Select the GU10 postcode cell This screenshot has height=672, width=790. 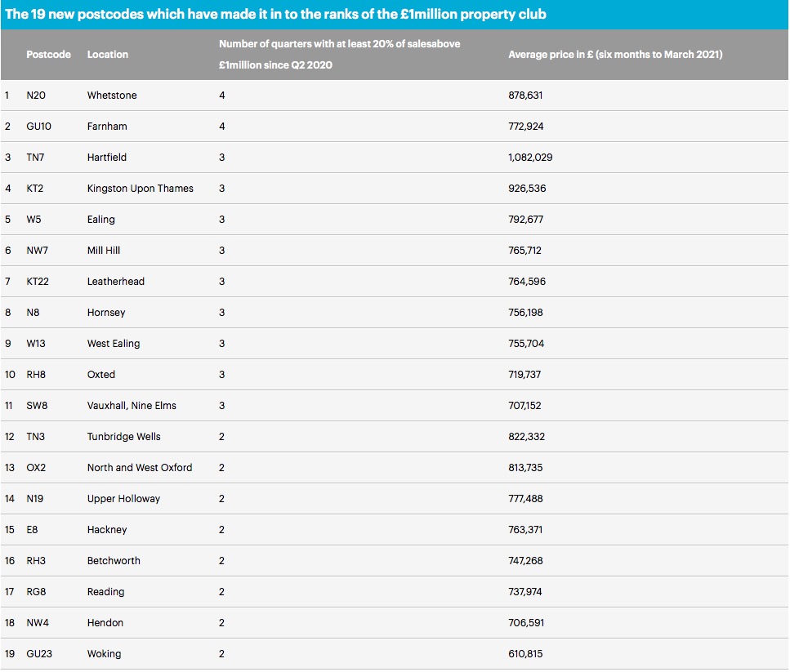pyautogui.click(x=38, y=127)
